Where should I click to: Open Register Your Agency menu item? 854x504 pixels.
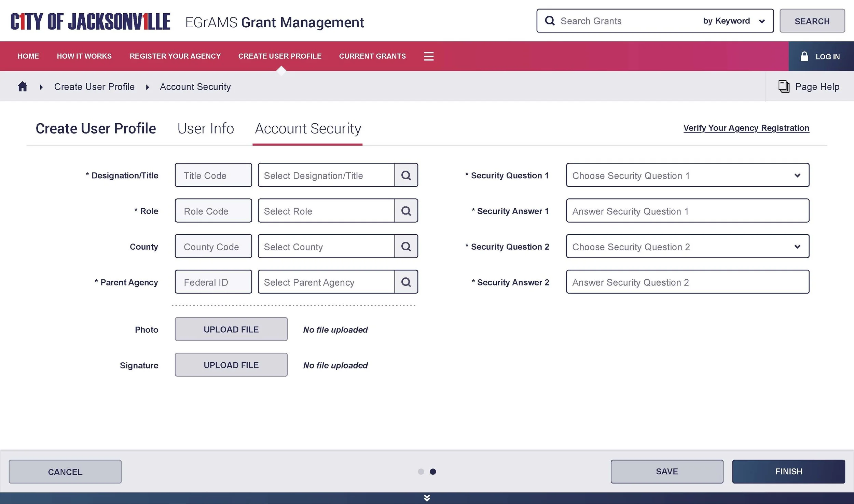pos(175,56)
